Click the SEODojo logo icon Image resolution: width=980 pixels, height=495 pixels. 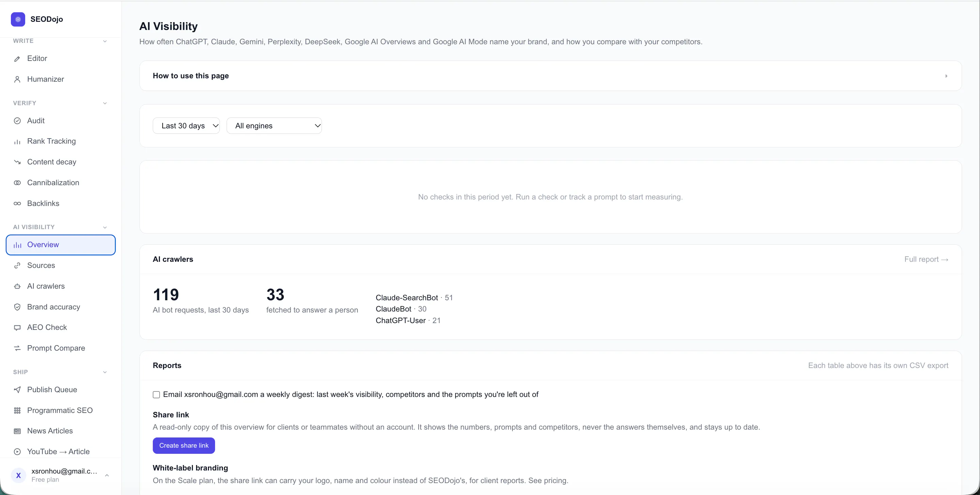click(x=18, y=19)
